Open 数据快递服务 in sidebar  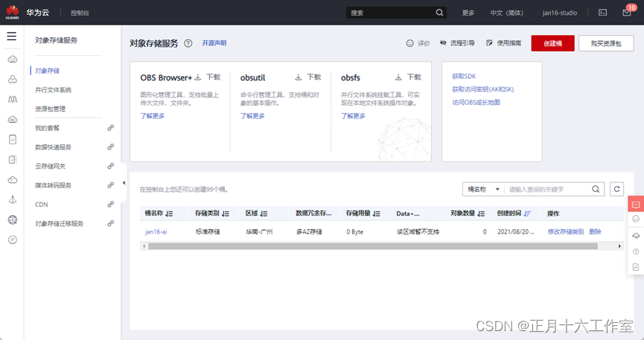click(53, 147)
